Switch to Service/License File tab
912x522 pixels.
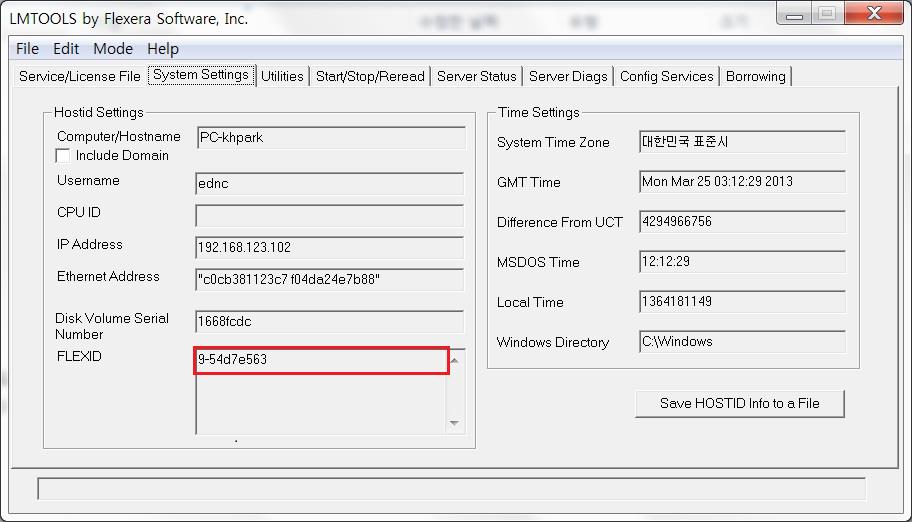pos(80,76)
